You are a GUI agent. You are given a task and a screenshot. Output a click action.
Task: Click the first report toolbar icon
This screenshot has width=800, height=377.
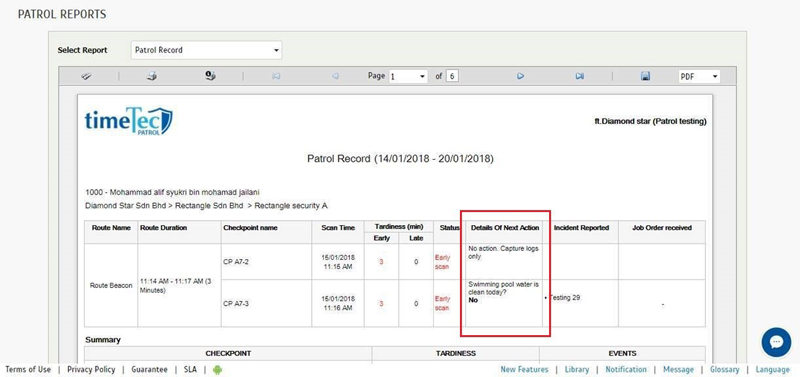click(86, 76)
